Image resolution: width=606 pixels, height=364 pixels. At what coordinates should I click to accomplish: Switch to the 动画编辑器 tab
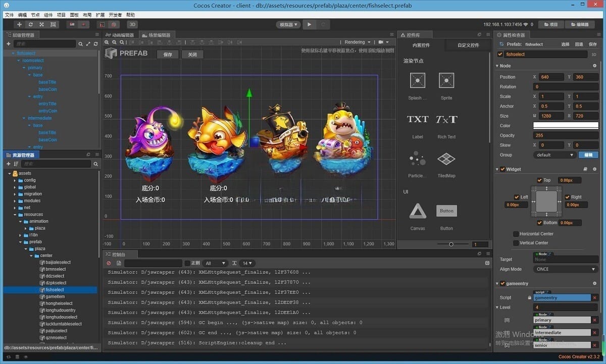(x=120, y=35)
